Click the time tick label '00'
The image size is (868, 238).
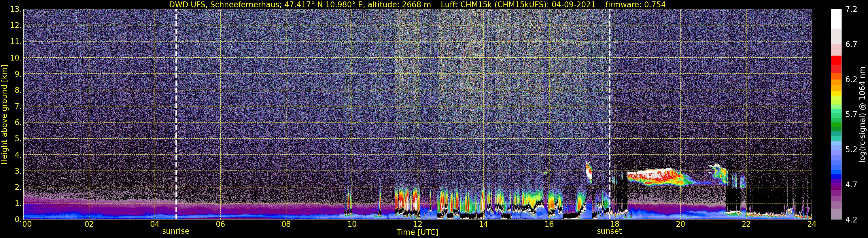[x=27, y=224]
